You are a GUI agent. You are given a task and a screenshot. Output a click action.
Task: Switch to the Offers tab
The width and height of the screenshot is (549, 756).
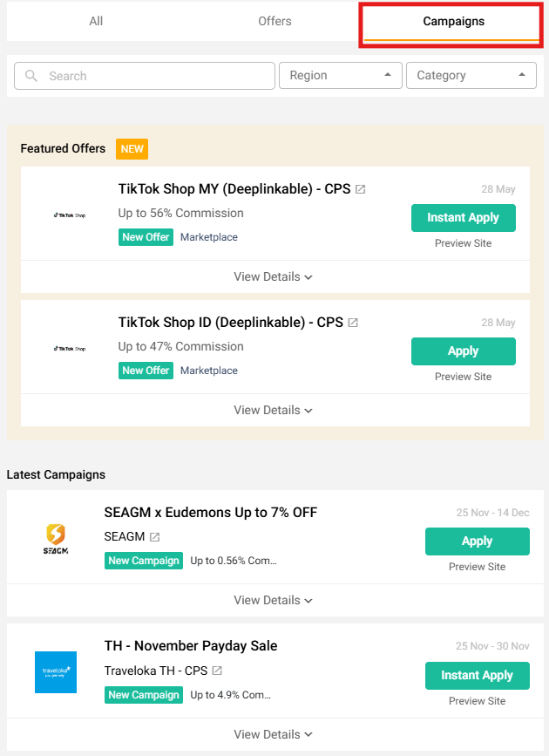(274, 21)
